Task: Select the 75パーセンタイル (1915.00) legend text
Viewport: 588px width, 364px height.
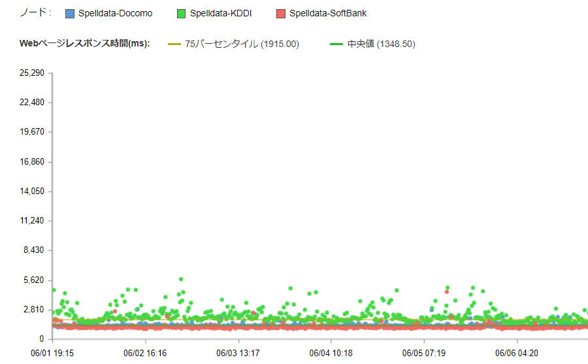Action: [242, 44]
